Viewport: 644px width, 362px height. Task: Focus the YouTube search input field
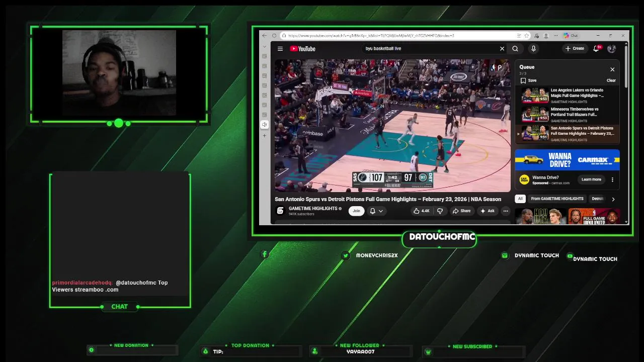pyautogui.click(x=430, y=49)
